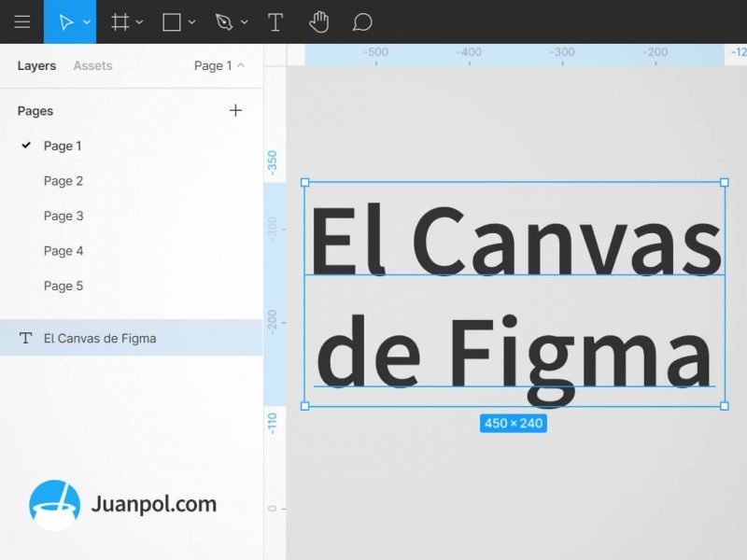Select the Text tool
Screen dimensions: 747x560
tap(275, 21)
